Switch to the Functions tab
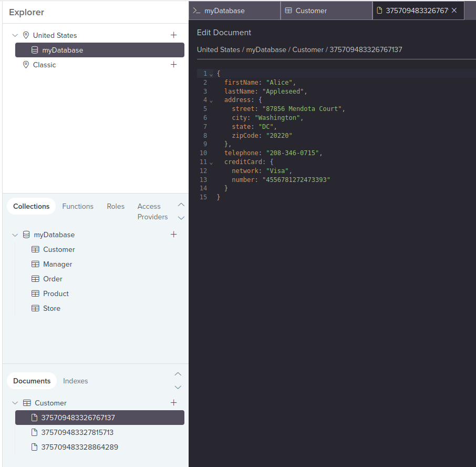 tap(78, 206)
